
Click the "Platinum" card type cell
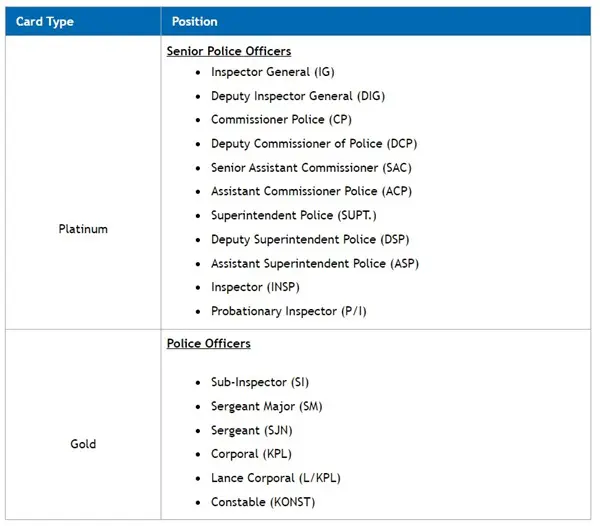[x=83, y=229]
